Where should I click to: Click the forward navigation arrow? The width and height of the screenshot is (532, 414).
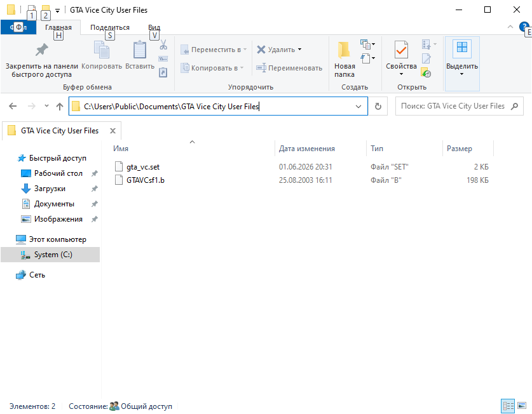coord(32,106)
